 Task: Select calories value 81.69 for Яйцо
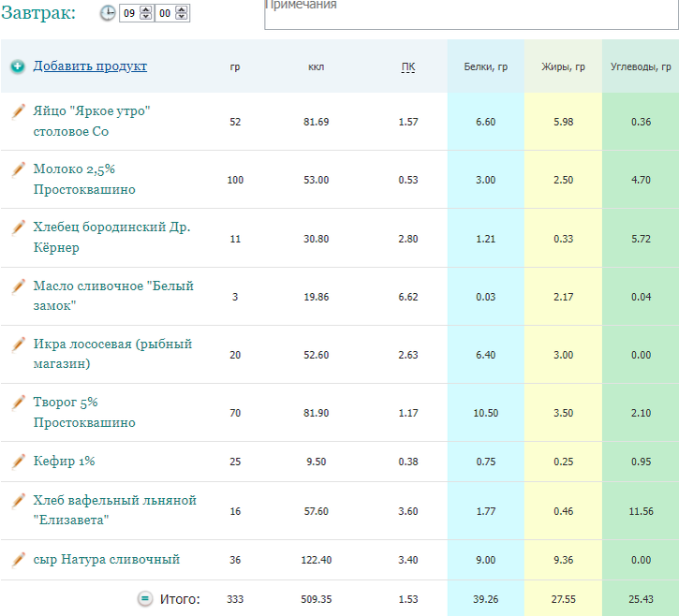317,122
